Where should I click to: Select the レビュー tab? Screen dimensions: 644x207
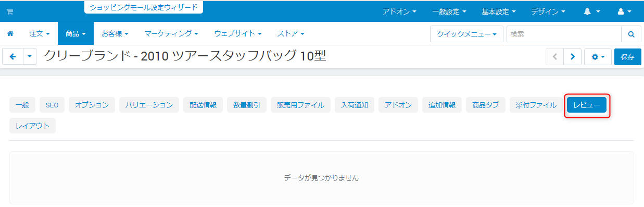click(587, 105)
